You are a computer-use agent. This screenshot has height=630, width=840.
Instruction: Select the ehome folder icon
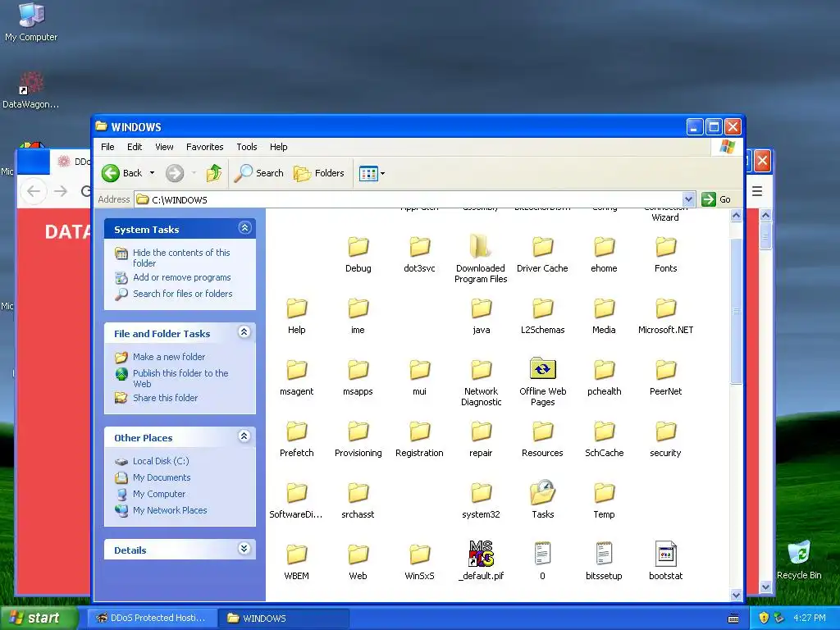tap(604, 247)
